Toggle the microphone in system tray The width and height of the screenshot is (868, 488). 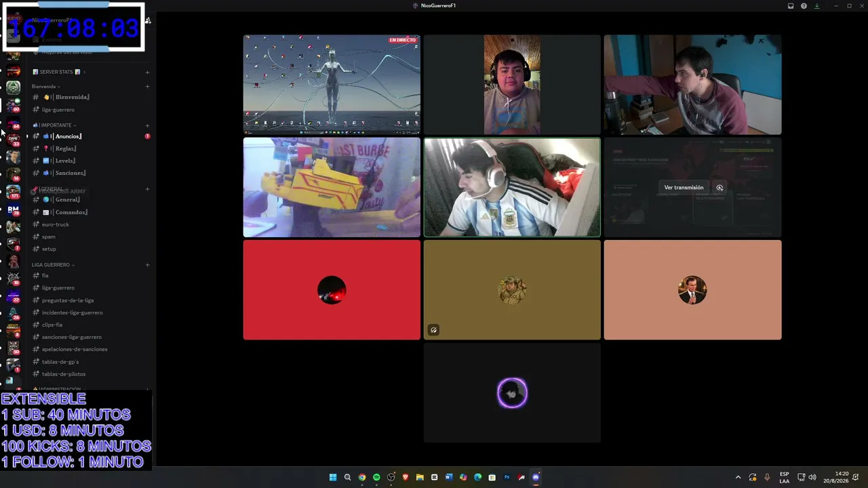pyautogui.click(x=767, y=477)
